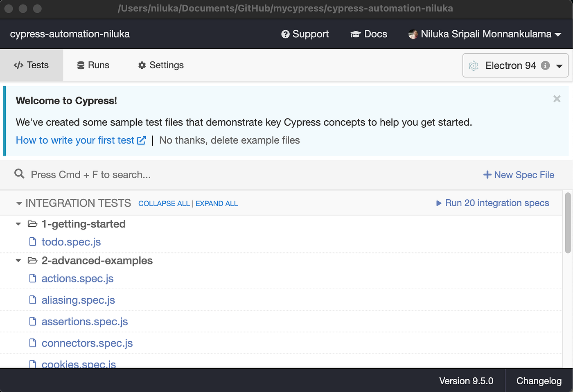Collapse the INTEGRATION TESTS section
The image size is (573, 392).
pyautogui.click(x=19, y=203)
